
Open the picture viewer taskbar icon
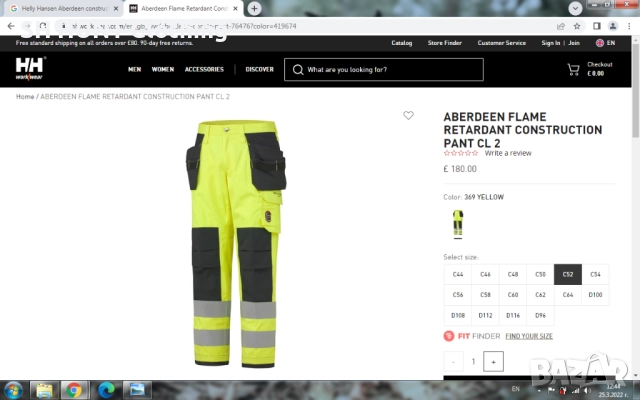click(x=137, y=390)
